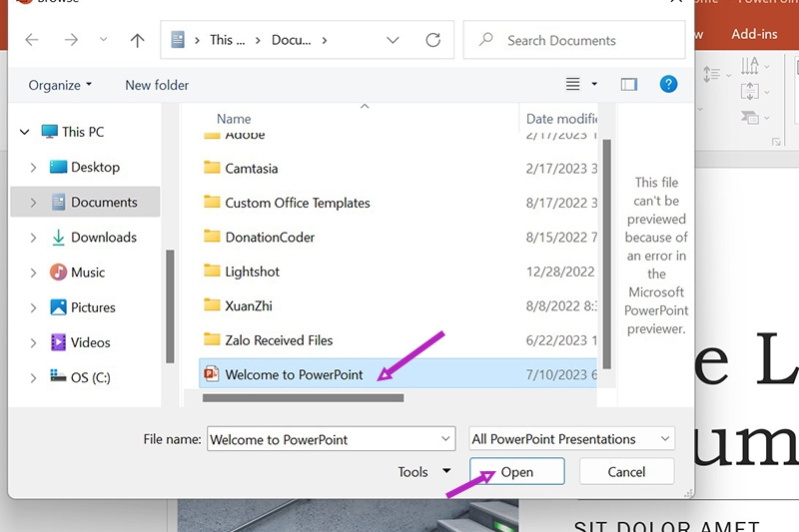Select 'This ...' breadcrumb in address bar
Image resolution: width=799 pixels, height=532 pixels.
(x=228, y=40)
